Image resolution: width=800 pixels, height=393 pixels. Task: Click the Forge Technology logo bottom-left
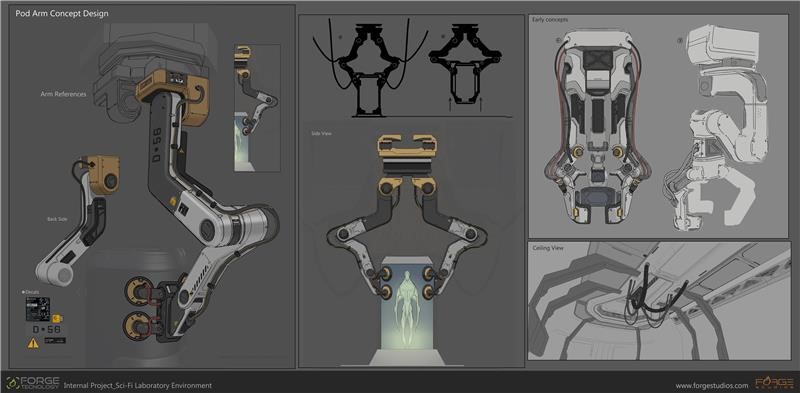(x=33, y=383)
